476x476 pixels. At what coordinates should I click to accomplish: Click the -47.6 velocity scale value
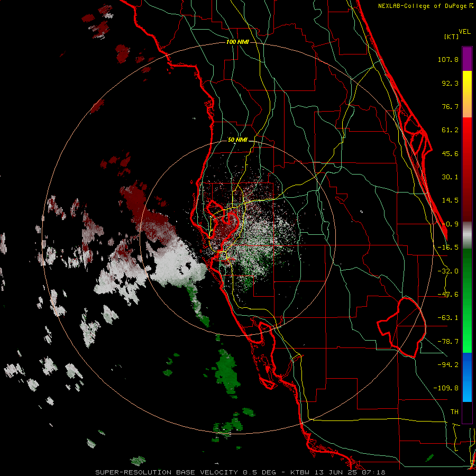click(448, 295)
